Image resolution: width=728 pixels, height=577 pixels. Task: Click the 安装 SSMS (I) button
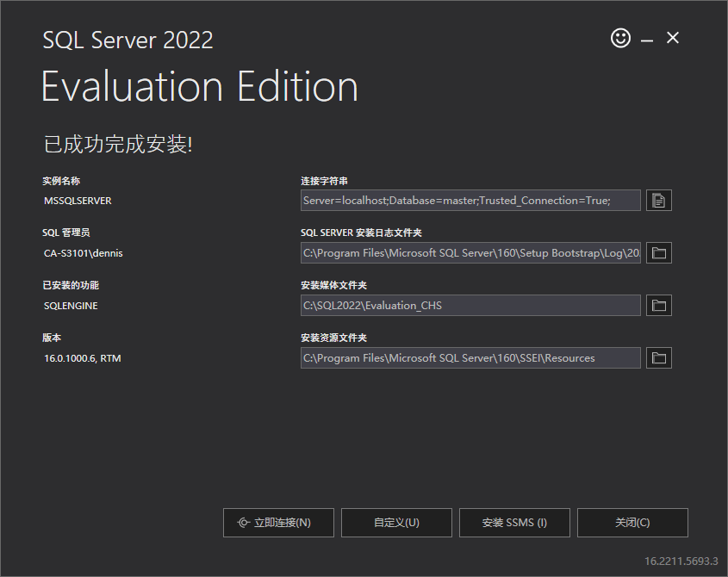tap(514, 523)
